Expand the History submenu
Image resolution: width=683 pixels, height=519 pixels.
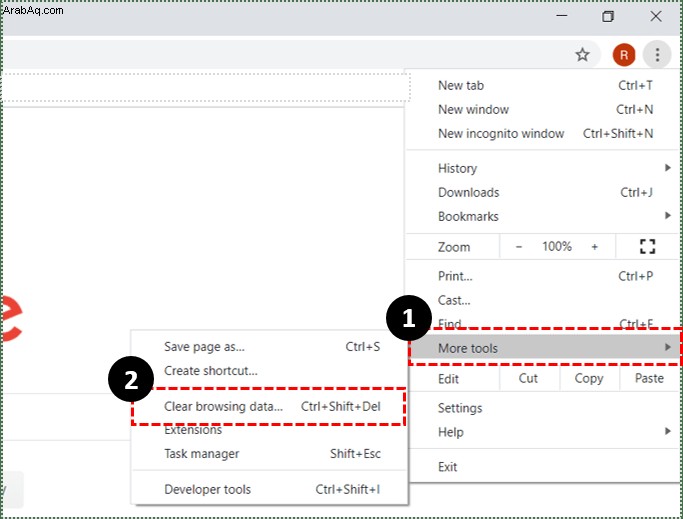pyautogui.click(x=543, y=168)
